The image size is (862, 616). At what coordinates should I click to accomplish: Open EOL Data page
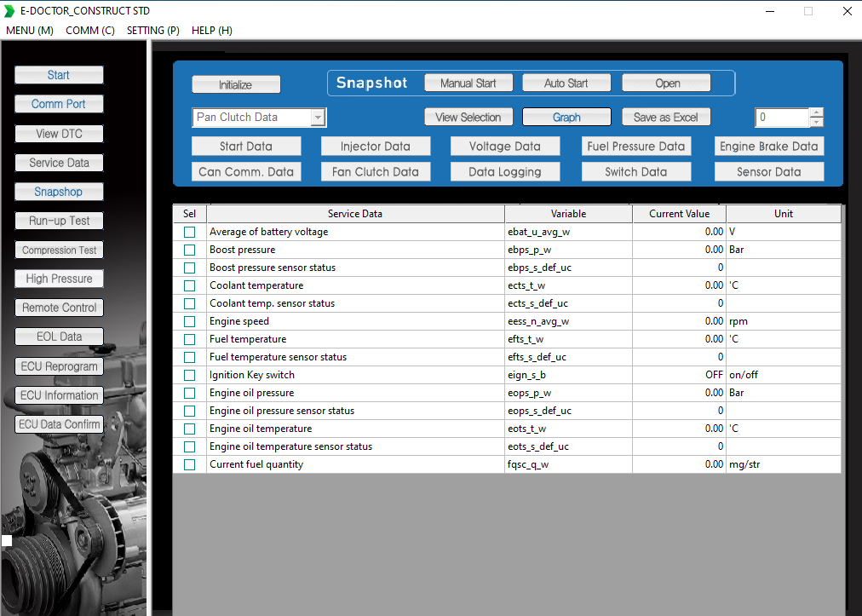pyautogui.click(x=59, y=337)
